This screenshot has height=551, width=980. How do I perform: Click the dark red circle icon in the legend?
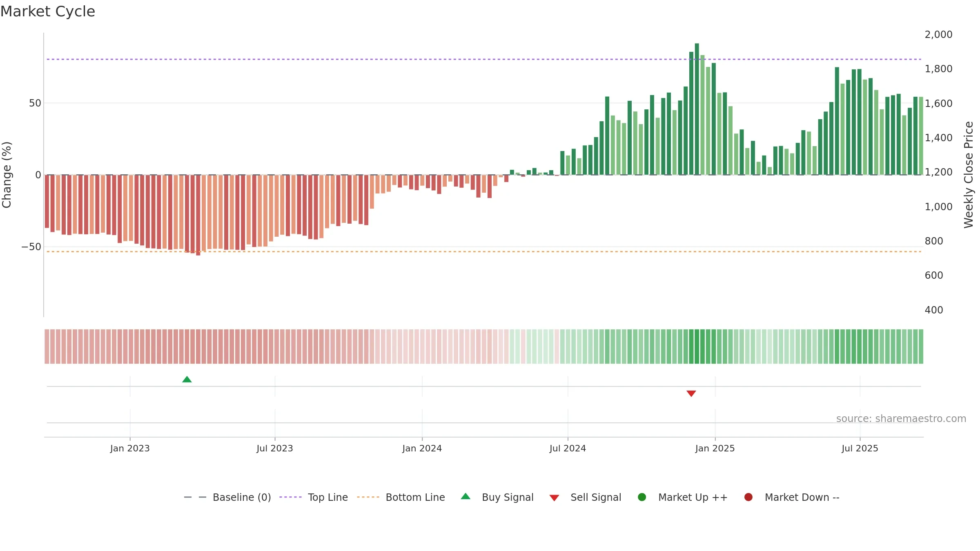coord(748,497)
